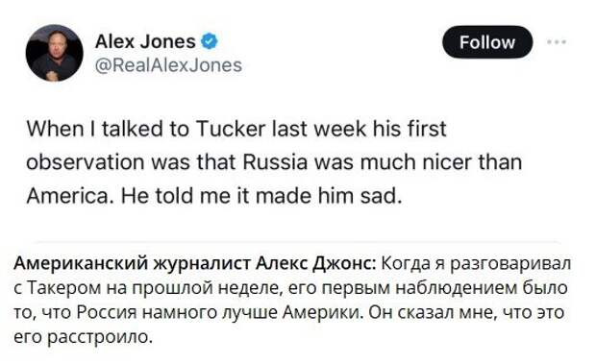Image resolution: width=596 pixels, height=364 pixels.
Task: Click the word 'America.' in the tweet
Action: [x=69, y=196]
